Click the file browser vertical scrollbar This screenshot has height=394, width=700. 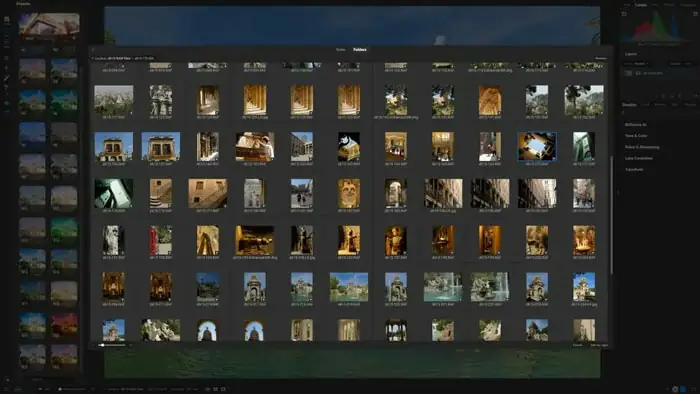611,214
